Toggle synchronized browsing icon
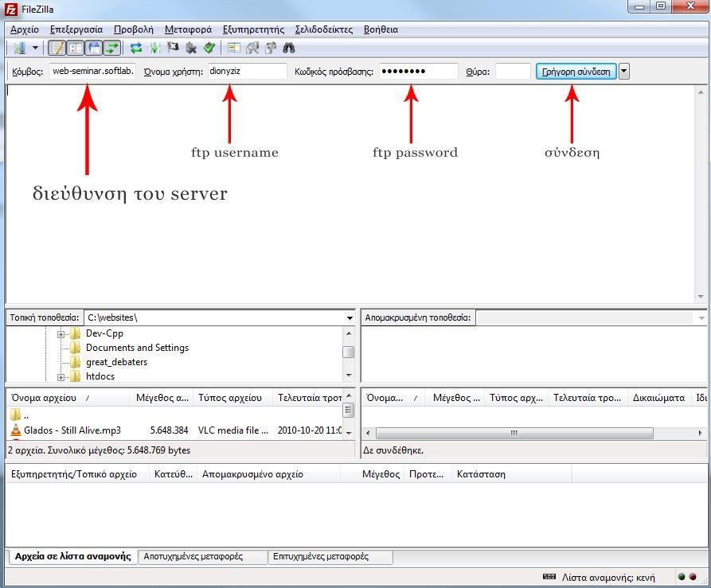 [271, 48]
